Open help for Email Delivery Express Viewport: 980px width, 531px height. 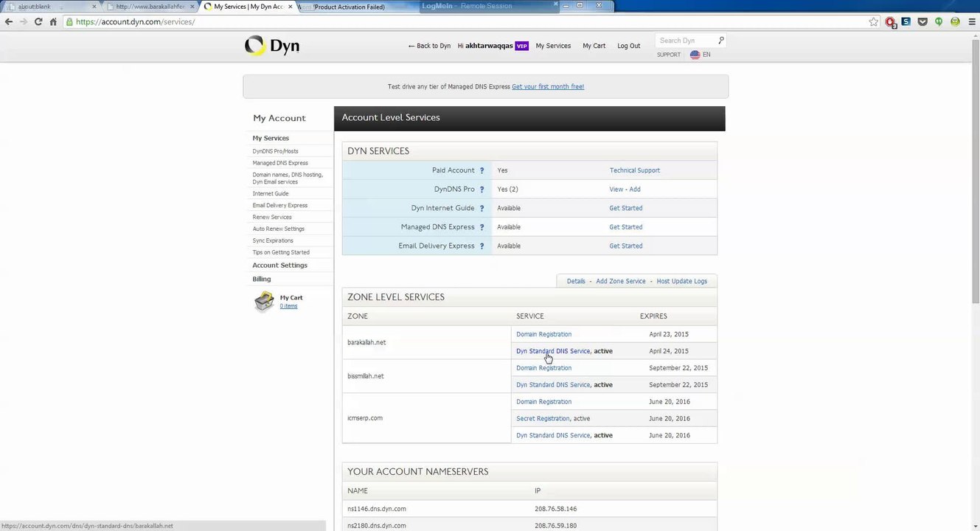click(482, 246)
